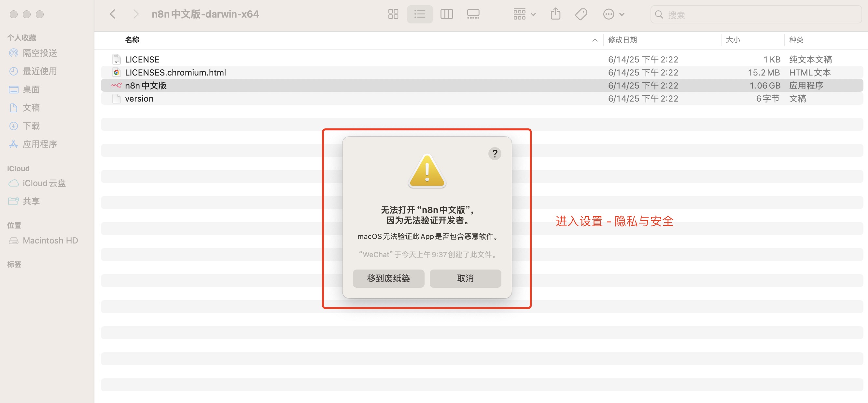
Task: Click the Applications icon beside 应用程序
Action: pos(13,144)
